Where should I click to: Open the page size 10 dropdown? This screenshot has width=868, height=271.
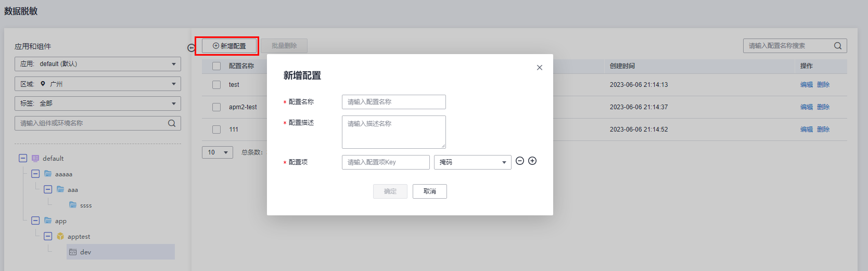[x=218, y=152]
